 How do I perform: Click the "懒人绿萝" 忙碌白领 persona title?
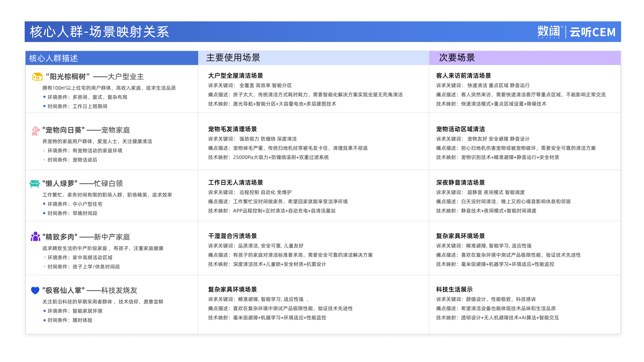pos(83,184)
